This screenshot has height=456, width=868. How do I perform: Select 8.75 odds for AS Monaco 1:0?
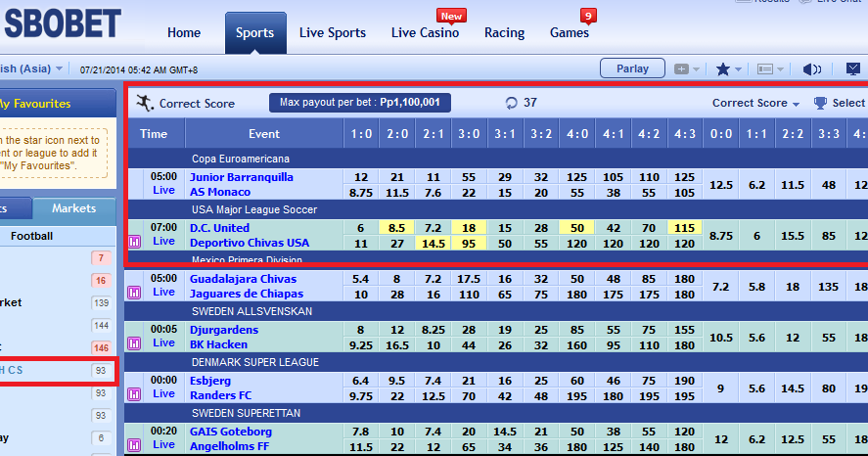tap(361, 192)
